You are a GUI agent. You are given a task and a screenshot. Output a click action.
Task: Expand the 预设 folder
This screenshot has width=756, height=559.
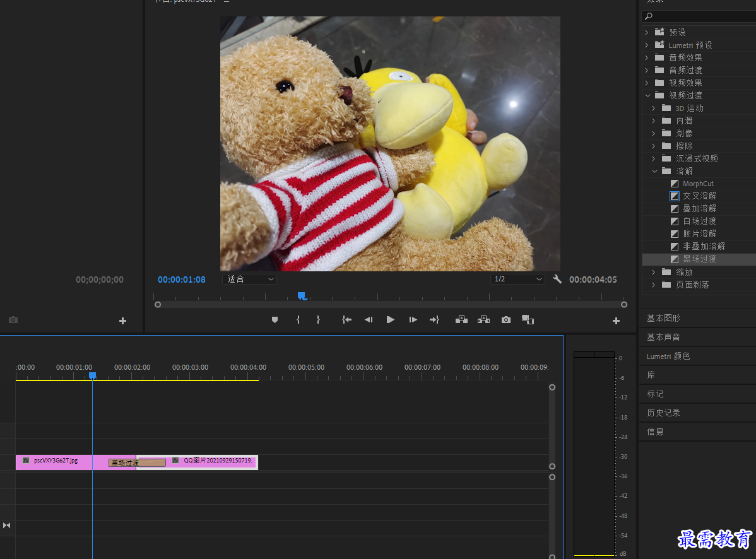[x=647, y=32]
